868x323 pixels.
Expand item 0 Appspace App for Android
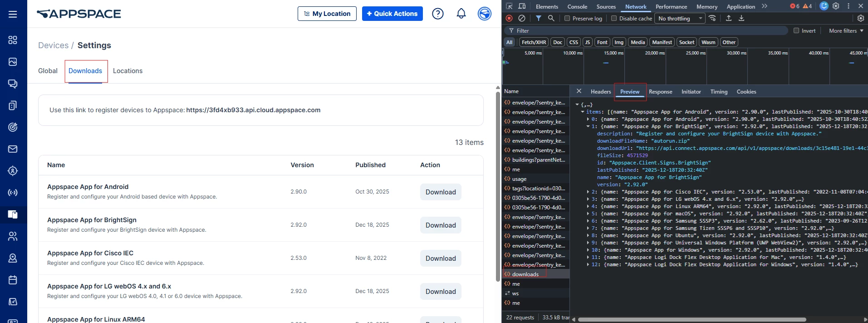[x=588, y=119]
